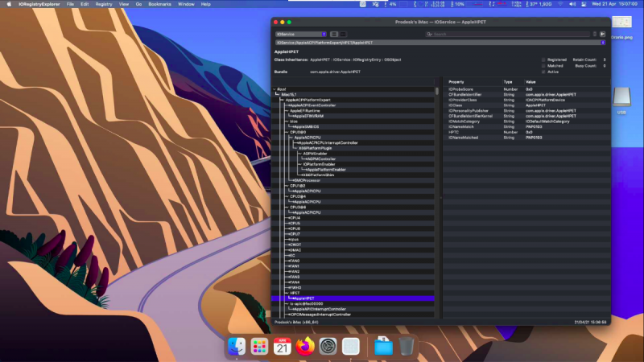
Task: Open the Calendar app in the dock
Action: pyautogui.click(x=282, y=347)
